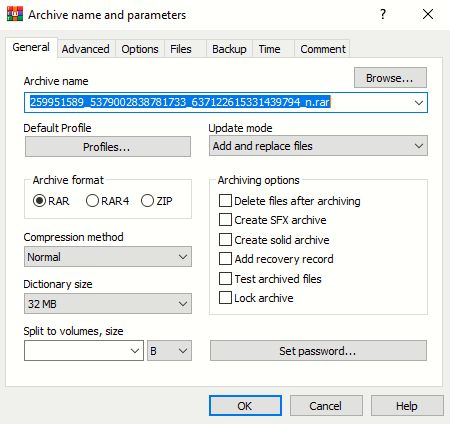Open the Dictionary size dropdown
This screenshot has height=424, width=450.
[108, 304]
